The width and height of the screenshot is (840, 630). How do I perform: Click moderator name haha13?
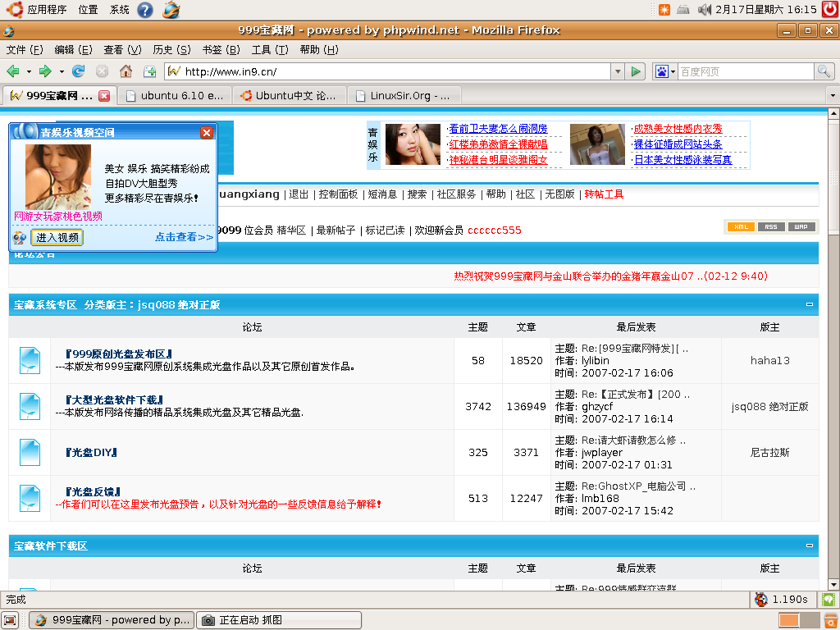769,361
